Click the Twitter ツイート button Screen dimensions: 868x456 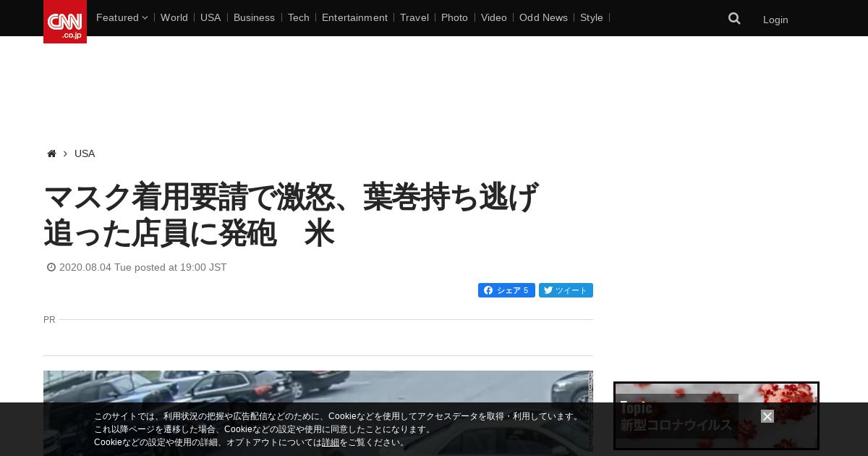[x=566, y=290]
